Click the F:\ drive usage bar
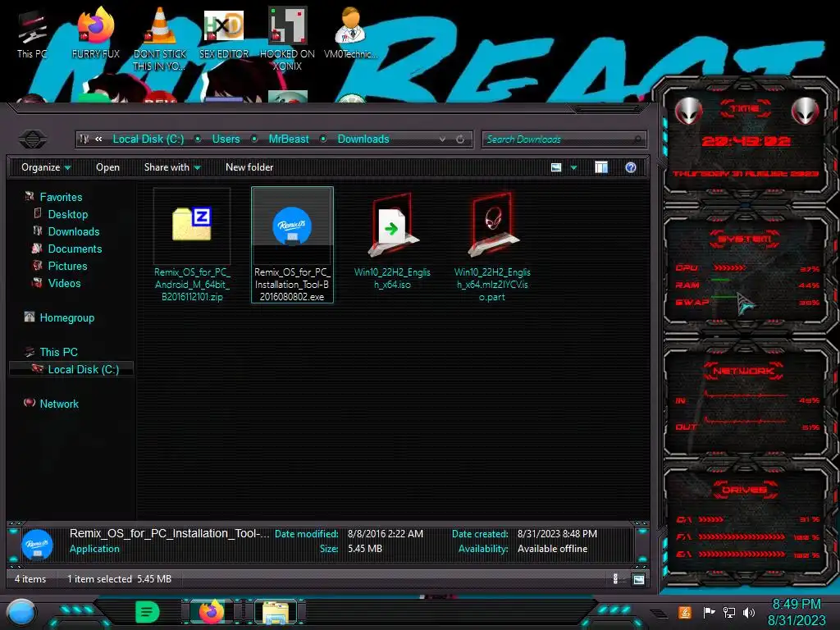 (742, 536)
